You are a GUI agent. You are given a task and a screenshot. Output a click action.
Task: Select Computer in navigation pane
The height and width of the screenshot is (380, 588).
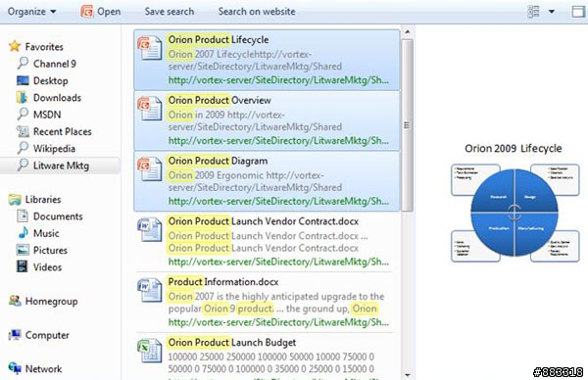pyautogui.click(x=47, y=335)
